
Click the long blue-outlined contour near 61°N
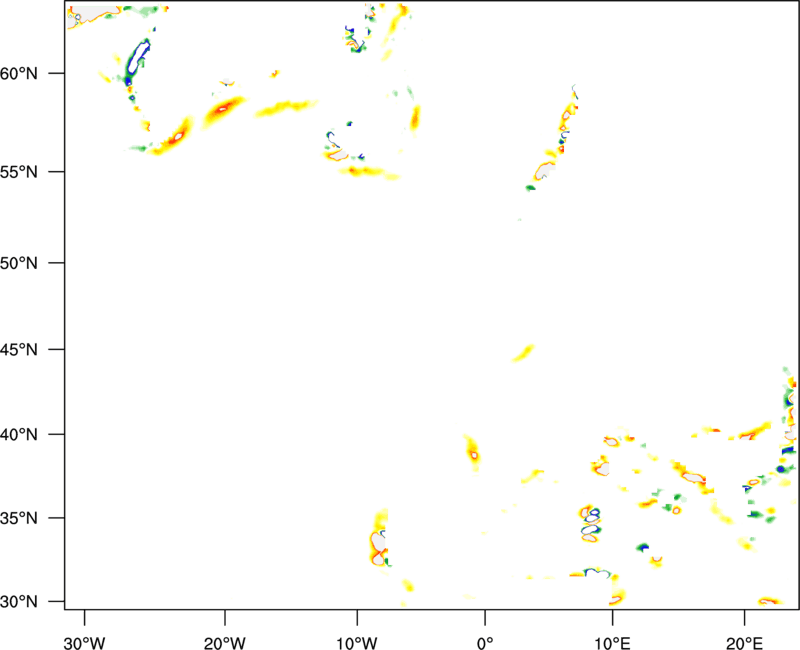[x=138, y=58]
